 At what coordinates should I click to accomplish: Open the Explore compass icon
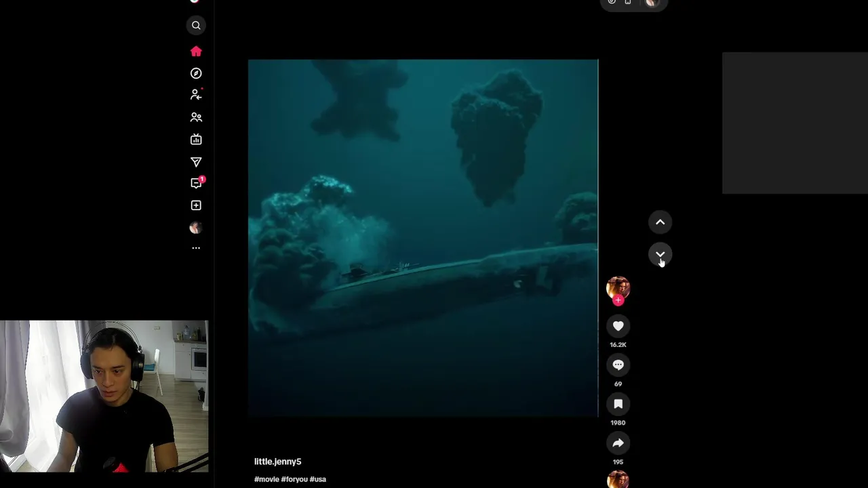coord(196,73)
